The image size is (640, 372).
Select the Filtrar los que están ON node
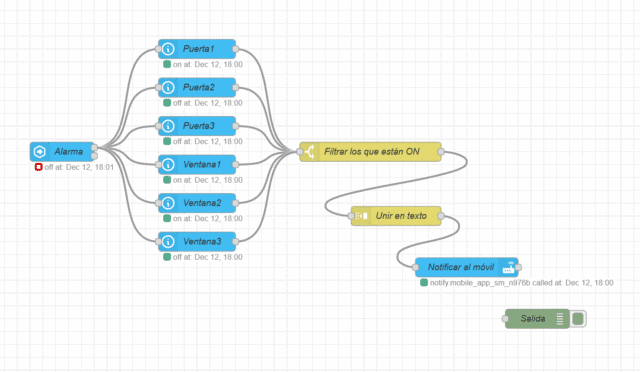tap(370, 152)
